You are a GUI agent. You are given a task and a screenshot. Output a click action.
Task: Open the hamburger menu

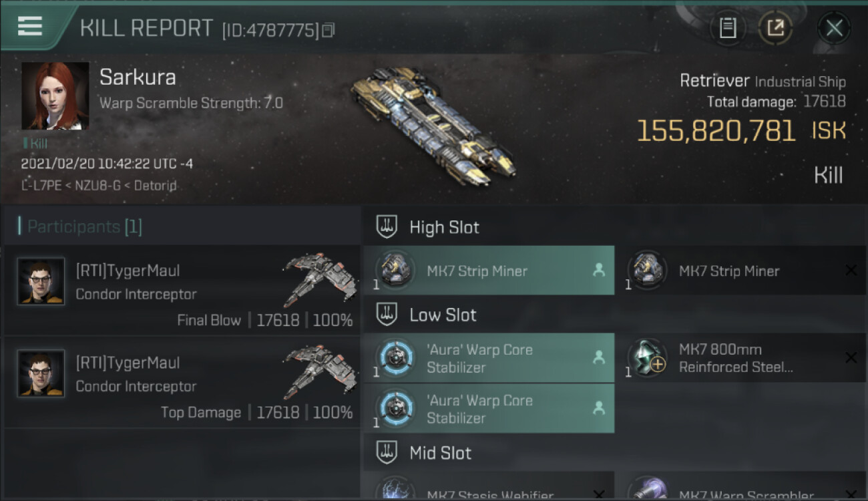click(x=30, y=26)
